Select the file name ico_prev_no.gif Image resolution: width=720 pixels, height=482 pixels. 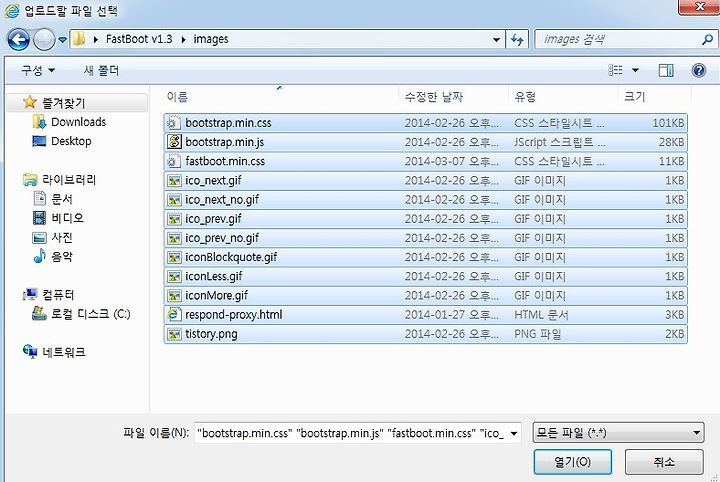(222, 238)
